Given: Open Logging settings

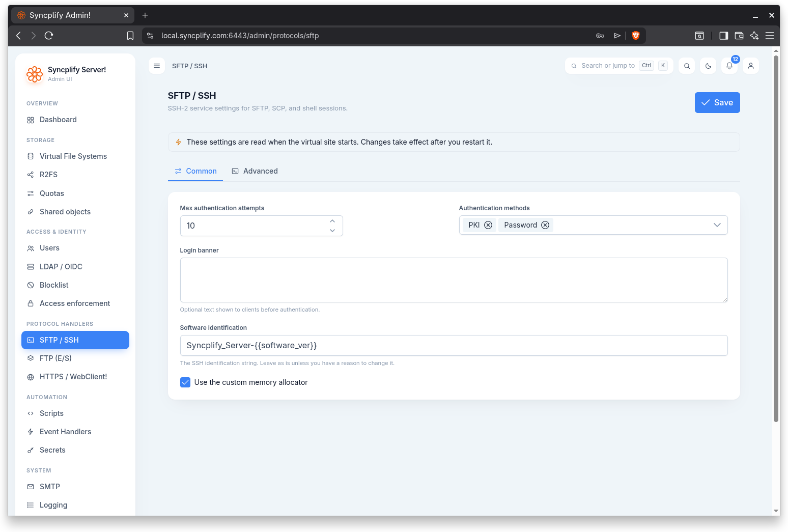Looking at the screenshot, I should point(75,505).
